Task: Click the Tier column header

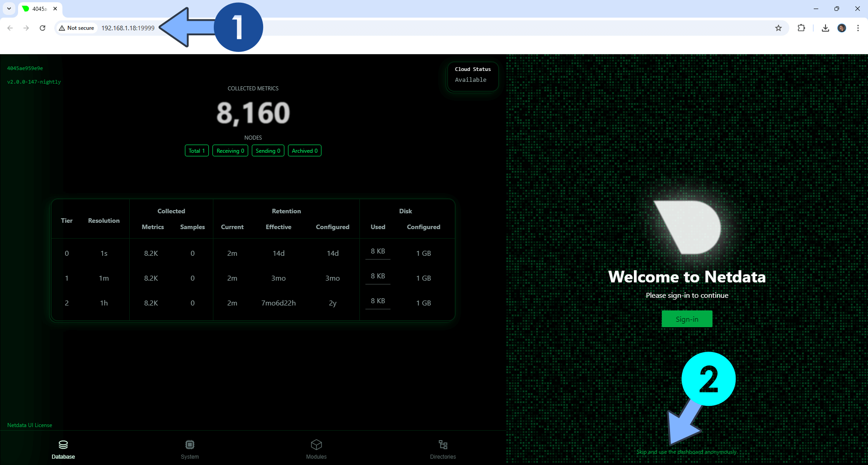Action: tap(67, 221)
